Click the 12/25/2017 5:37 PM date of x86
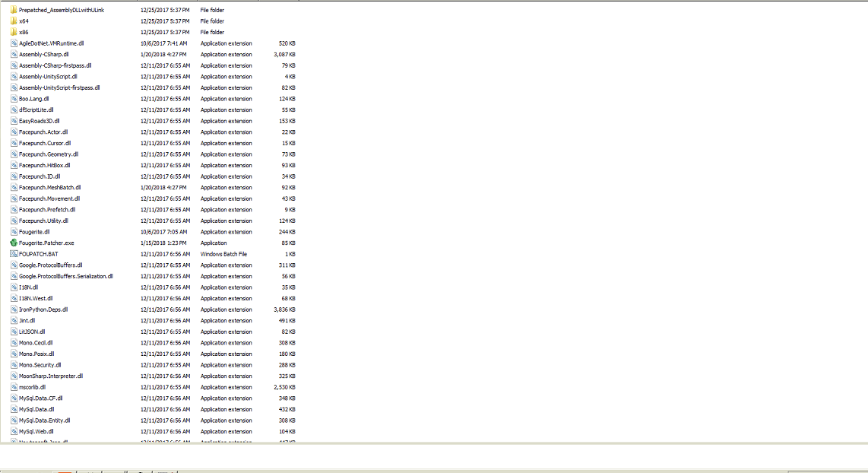This screenshot has width=868, height=473. pos(165,32)
